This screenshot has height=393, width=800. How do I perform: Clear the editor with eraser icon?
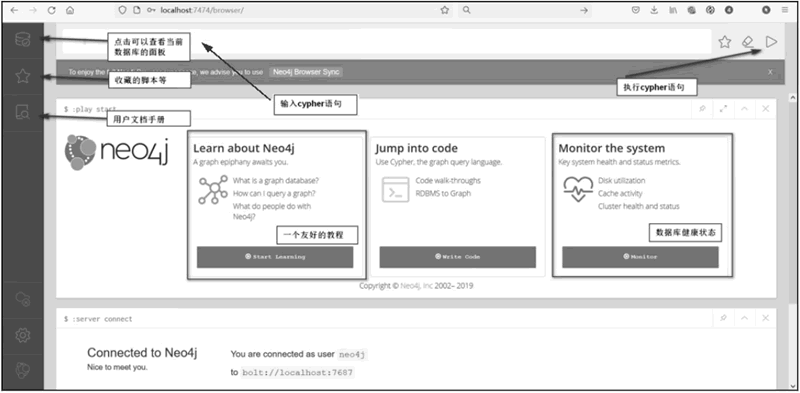coord(748,42)
